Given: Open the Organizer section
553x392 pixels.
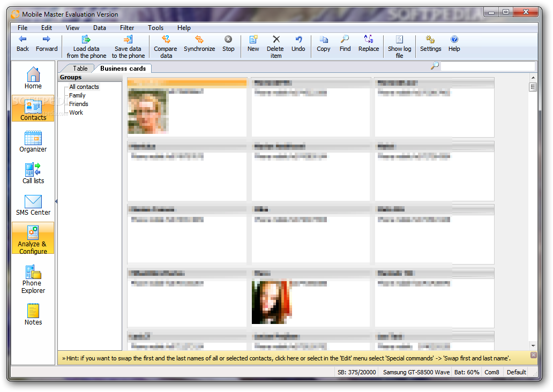Looking at the screenshot, I should click(33, 141).
